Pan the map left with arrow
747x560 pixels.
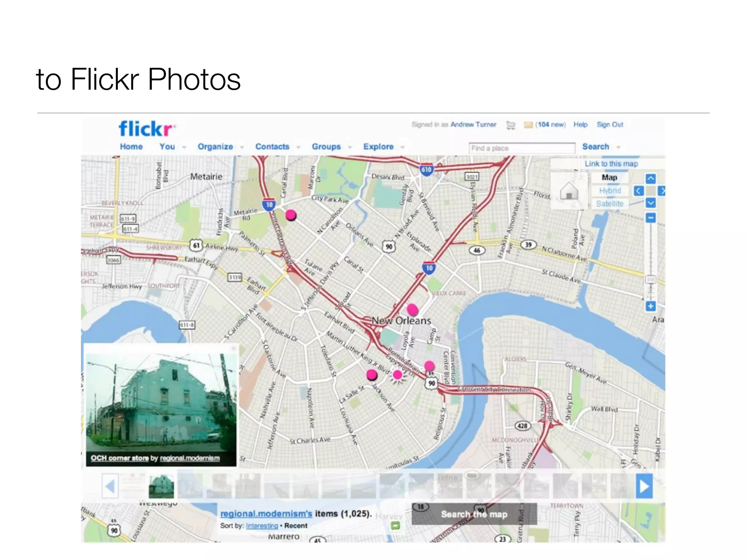(x=638, y=191)
